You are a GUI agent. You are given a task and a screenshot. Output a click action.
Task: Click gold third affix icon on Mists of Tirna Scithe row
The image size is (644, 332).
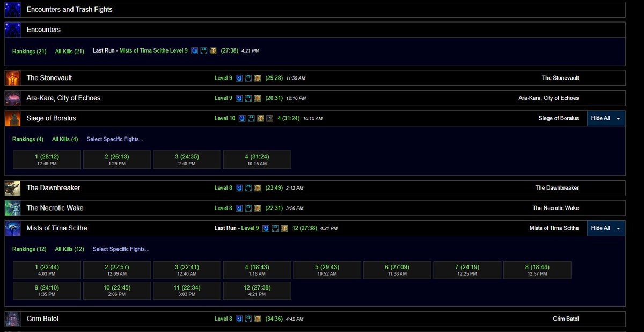point(284,228)
